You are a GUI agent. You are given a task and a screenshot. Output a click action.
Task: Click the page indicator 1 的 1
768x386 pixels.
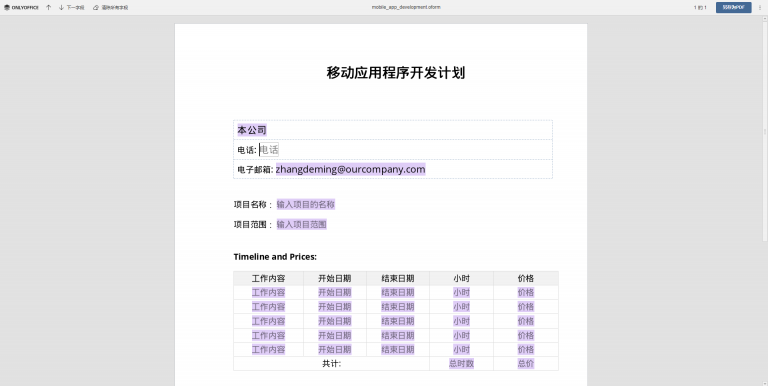click(700, 7)
